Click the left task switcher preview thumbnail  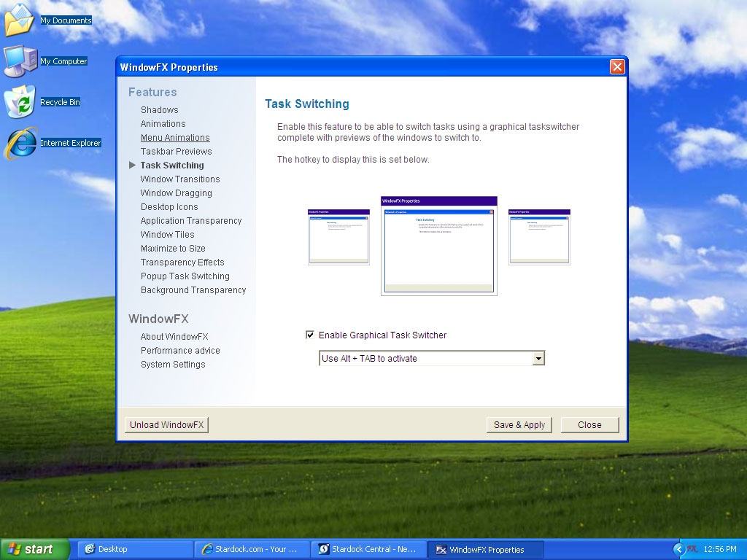pos(338,237)
